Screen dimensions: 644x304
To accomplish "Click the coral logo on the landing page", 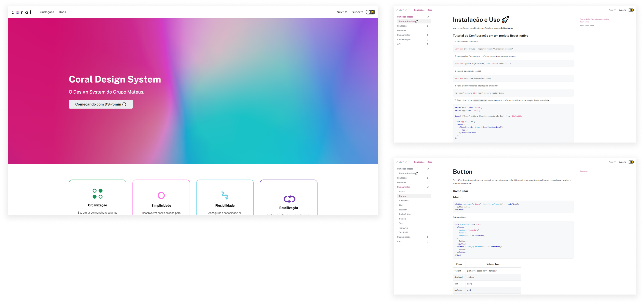I will click(21, 12).
